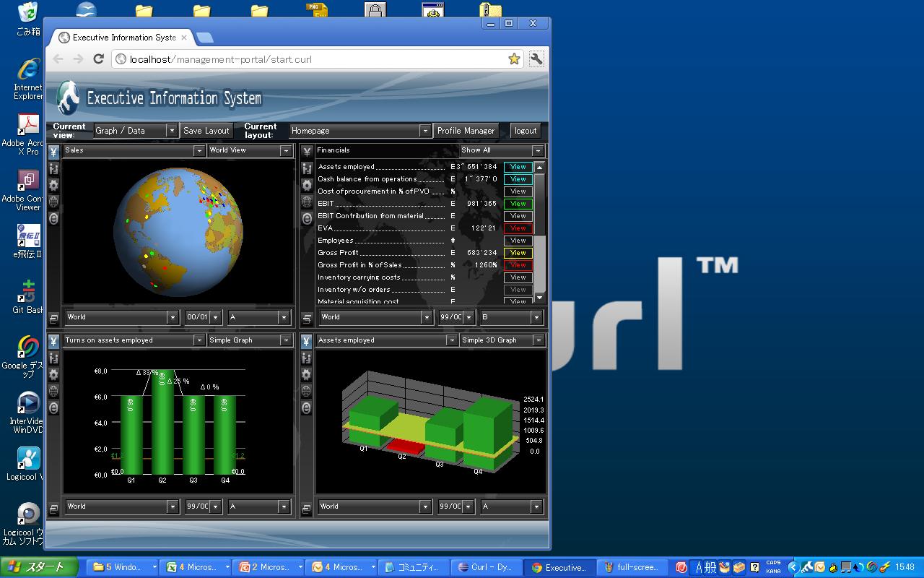Image resolution: width=924 pixels, height=578 pixels.
Task: Click the 'e' icon in the Turns on assets panel
Action: [x=53, y=407]
